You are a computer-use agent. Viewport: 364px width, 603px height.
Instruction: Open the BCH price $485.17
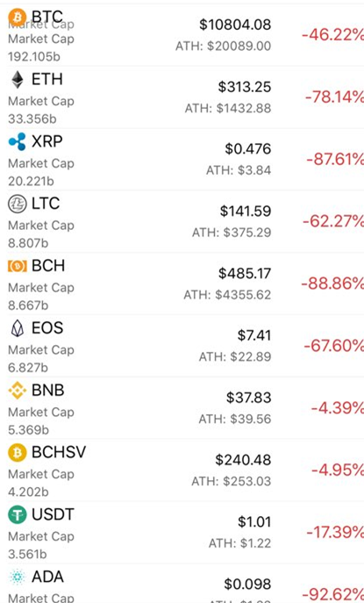coord(245,274)
